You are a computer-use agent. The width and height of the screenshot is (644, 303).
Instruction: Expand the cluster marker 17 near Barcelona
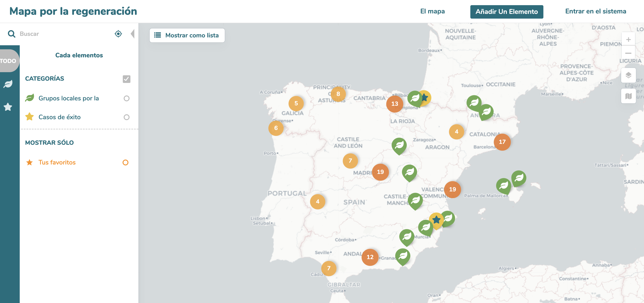[502, 142]
